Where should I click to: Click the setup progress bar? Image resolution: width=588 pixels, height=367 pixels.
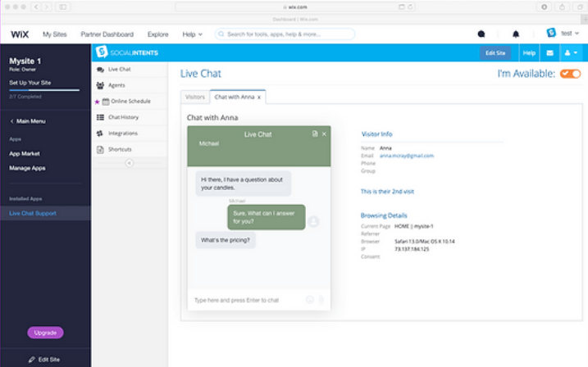(44, 90)
